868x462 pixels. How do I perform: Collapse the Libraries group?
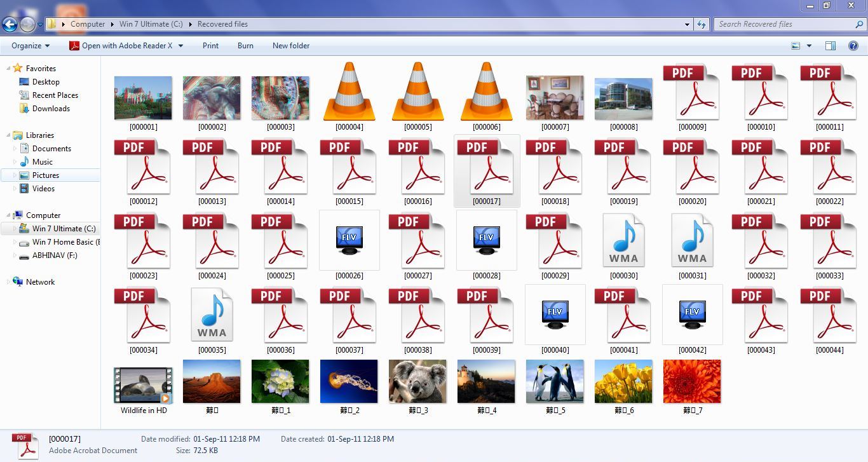(x=8, y=135)
